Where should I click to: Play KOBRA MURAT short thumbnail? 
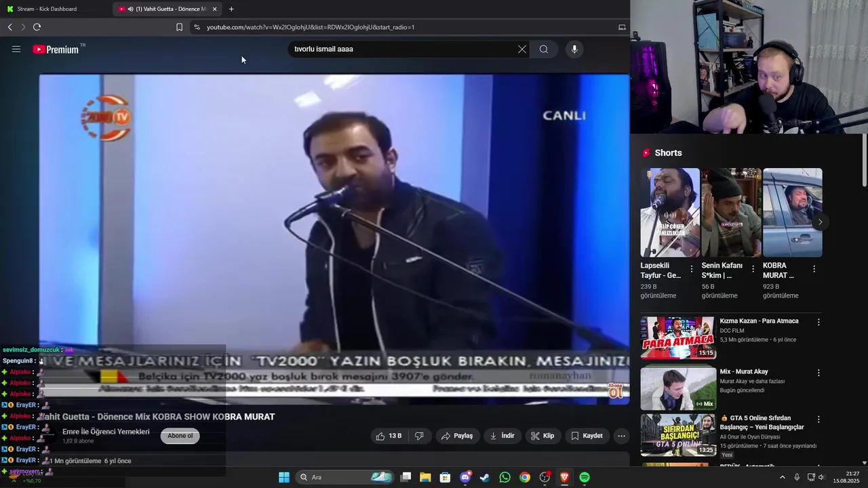[792, 213]
